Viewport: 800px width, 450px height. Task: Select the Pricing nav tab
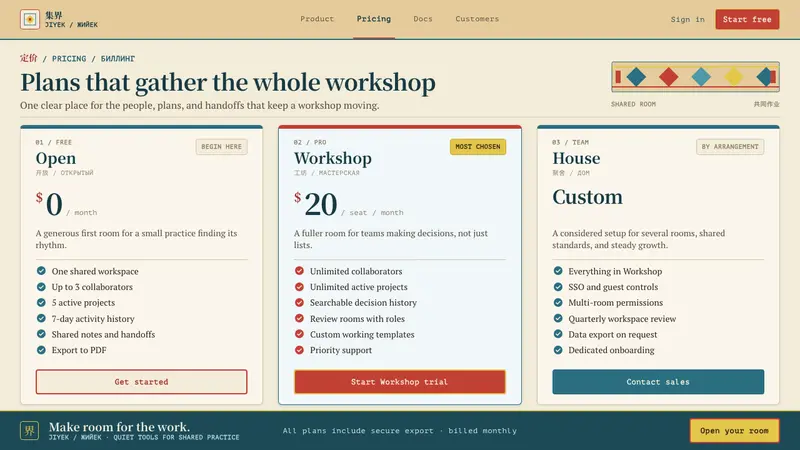click(374, 19)
